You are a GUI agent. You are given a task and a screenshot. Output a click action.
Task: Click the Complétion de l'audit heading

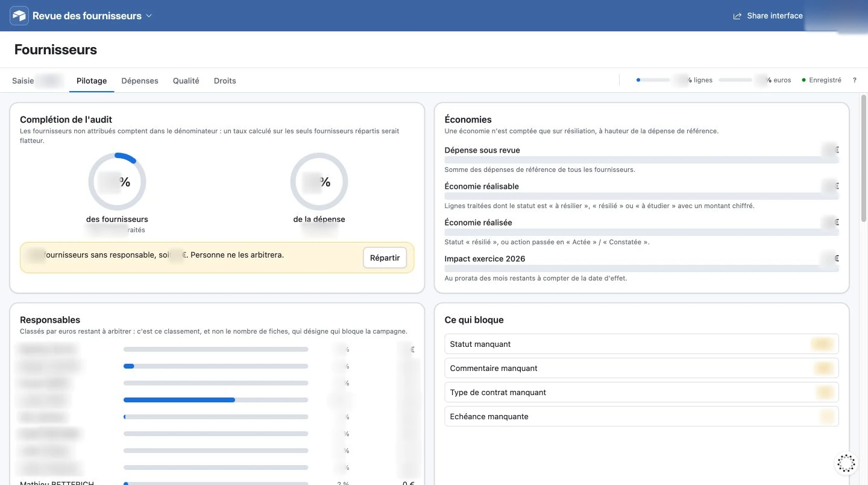coord(66,119)
